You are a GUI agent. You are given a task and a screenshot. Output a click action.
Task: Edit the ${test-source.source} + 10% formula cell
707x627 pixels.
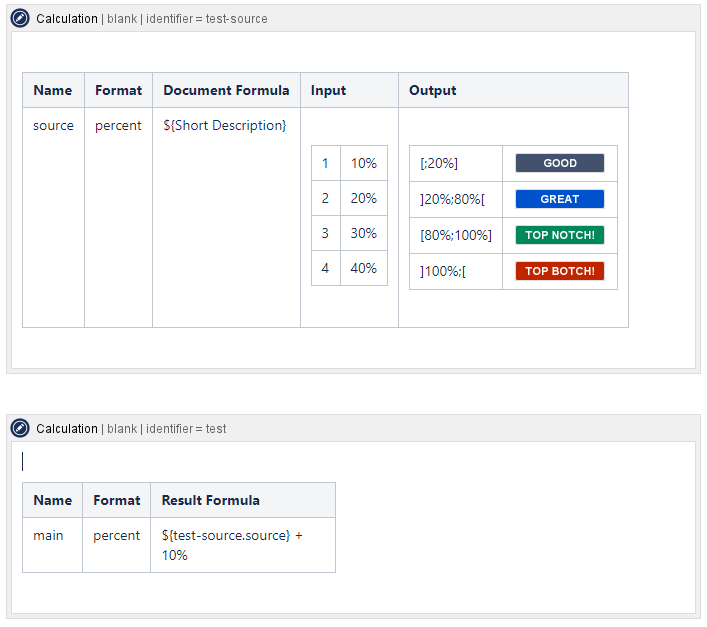[x=232, y=544]
